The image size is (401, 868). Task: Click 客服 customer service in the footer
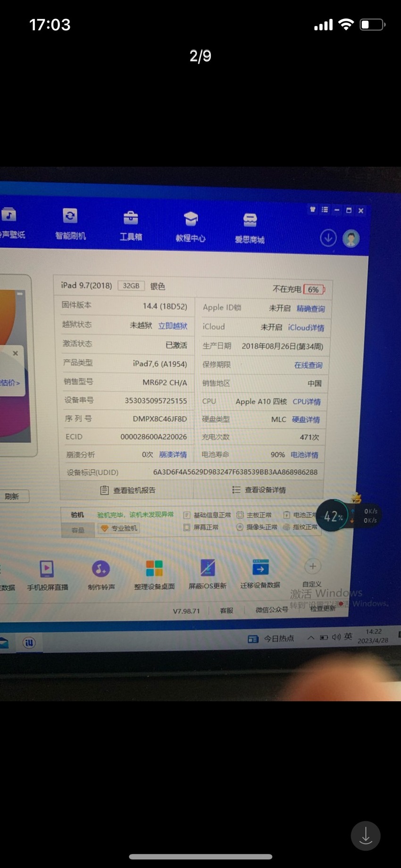(226, 611)
